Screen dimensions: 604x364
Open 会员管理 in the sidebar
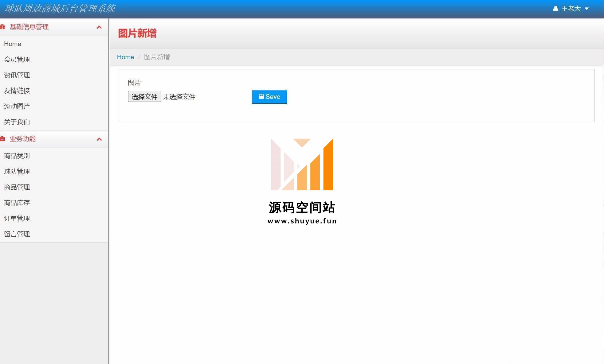pos(17,60)
